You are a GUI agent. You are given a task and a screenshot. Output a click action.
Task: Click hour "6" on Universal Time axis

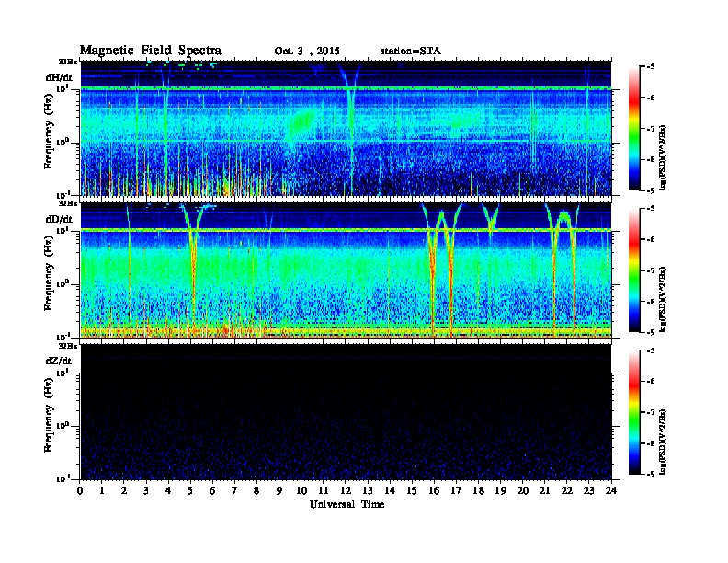pyautogui.click(x=212, y=491)
